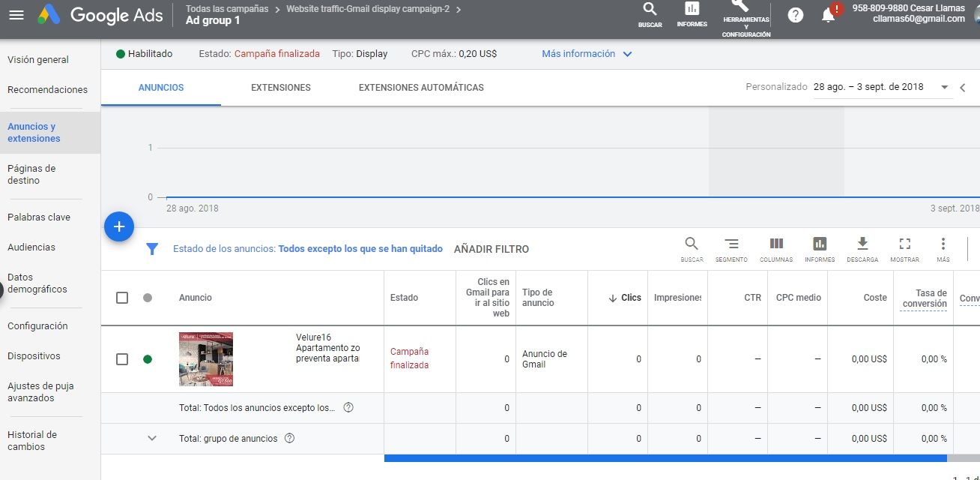Screen dimensions: 980x480
Task: Toggle the green status dot for Velure16 ad
Action: point(148,359)
